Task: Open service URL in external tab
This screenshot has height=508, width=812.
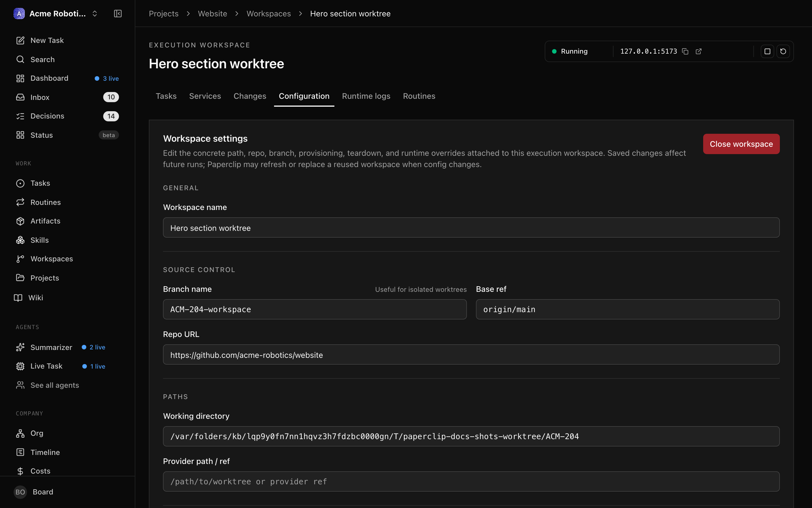Action: tap(699, 51)
